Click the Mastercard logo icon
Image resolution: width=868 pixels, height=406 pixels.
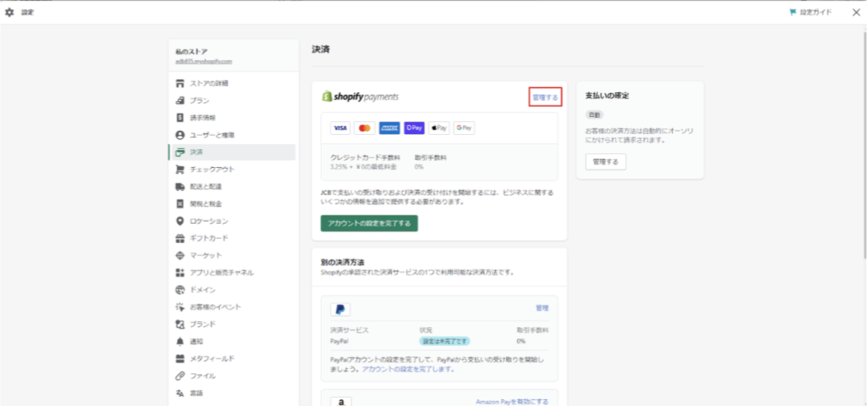point(364,127)
